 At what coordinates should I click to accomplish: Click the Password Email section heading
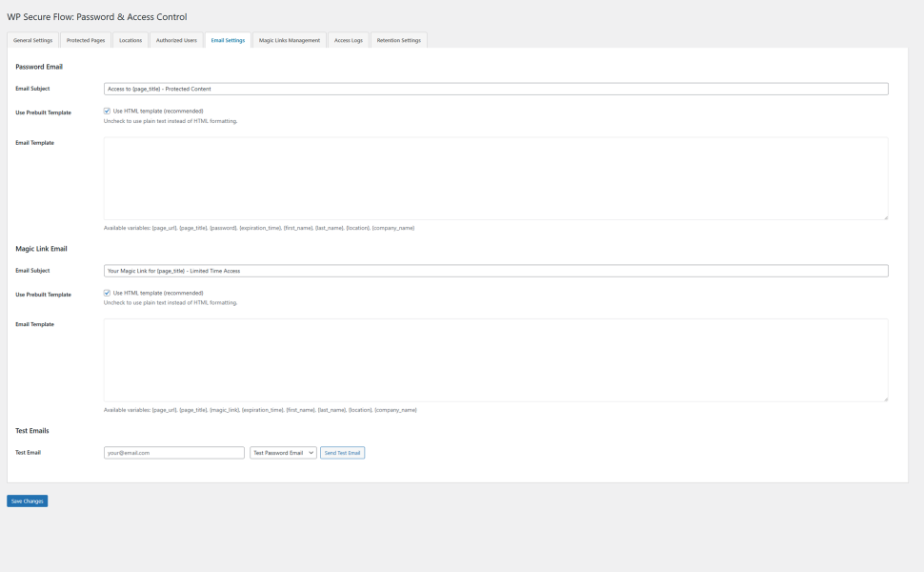pyautogui.click(x=39, y=67)
